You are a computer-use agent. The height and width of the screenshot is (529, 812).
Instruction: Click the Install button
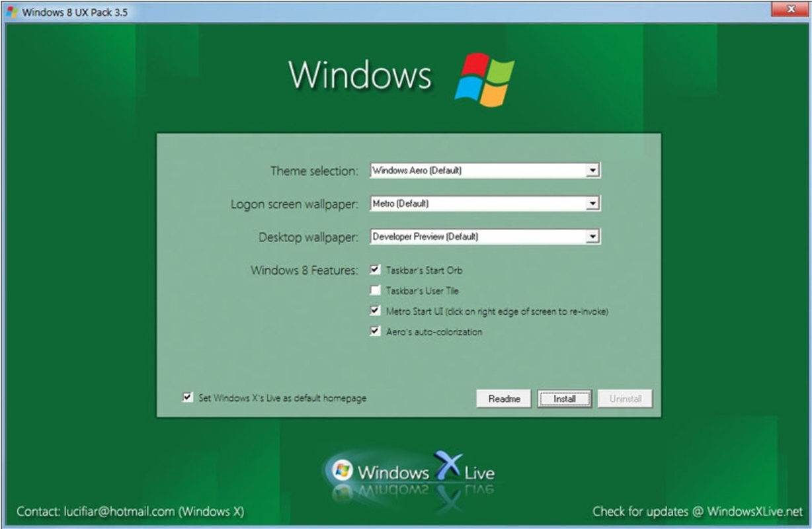point(564,399)
